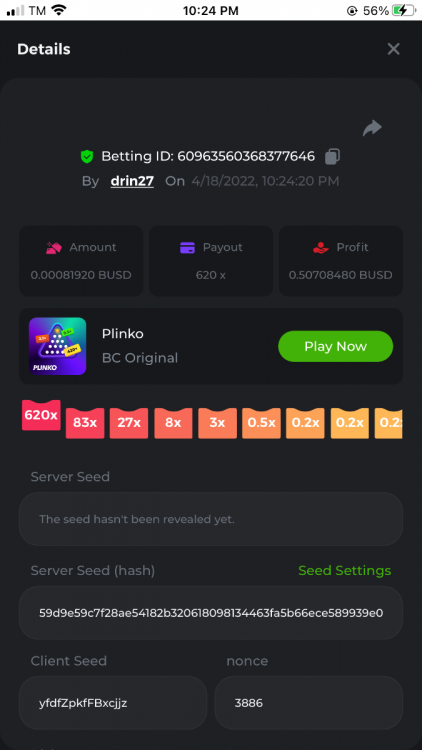Viewport: 422px width, 750px height.
Task: Open Seed Settings link
Action: 344,571
